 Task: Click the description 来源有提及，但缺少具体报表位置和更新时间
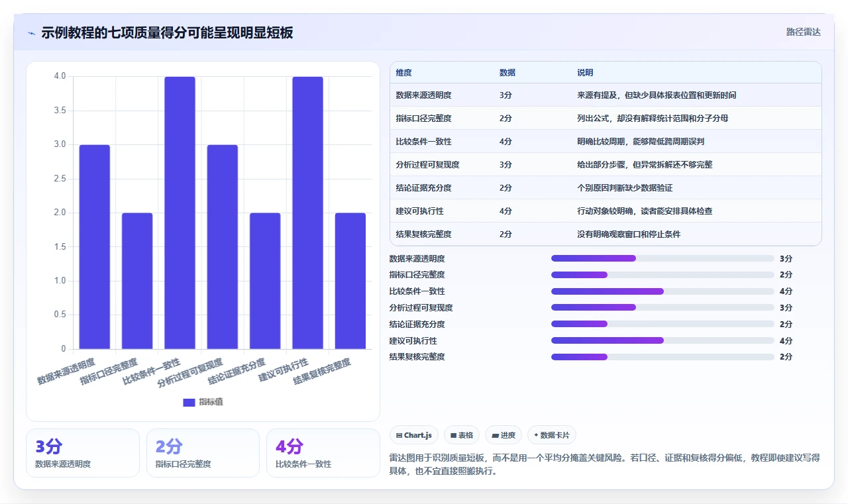tap(657, 95)
